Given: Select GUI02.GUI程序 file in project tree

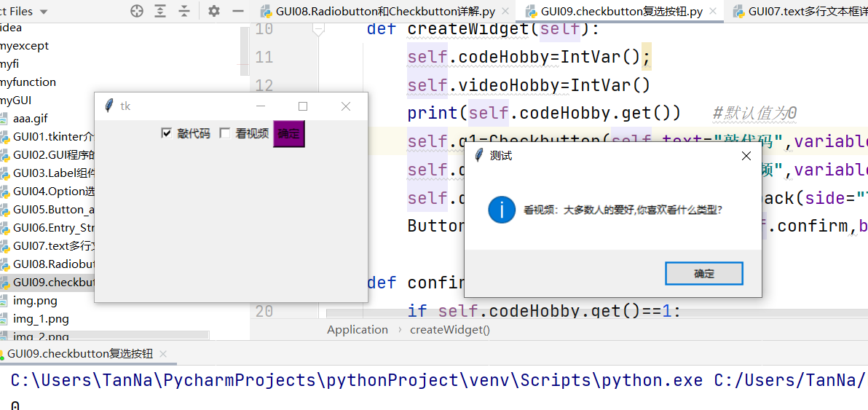Looking at the screenshot, I should pos(54,155).
